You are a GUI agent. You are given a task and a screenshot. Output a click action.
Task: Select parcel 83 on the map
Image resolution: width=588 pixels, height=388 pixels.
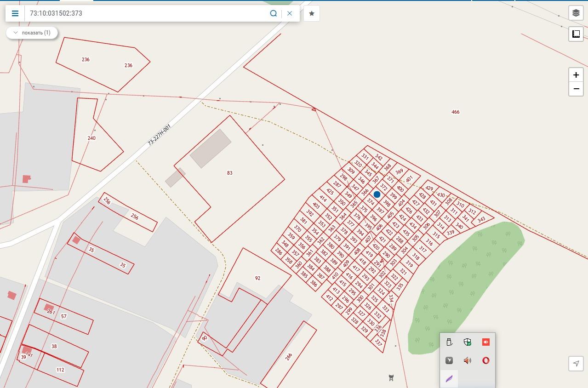(229, 173)
